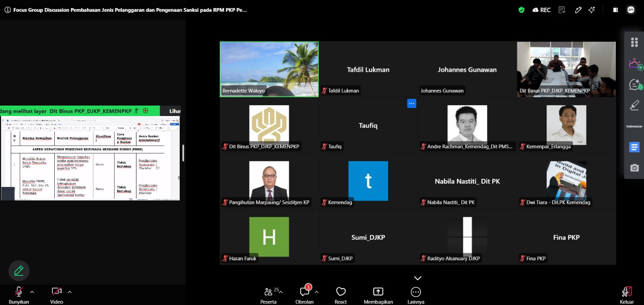644x305 pixels.
Task: Open the AI Companion sparkle icon
Action: click(592, 10)
